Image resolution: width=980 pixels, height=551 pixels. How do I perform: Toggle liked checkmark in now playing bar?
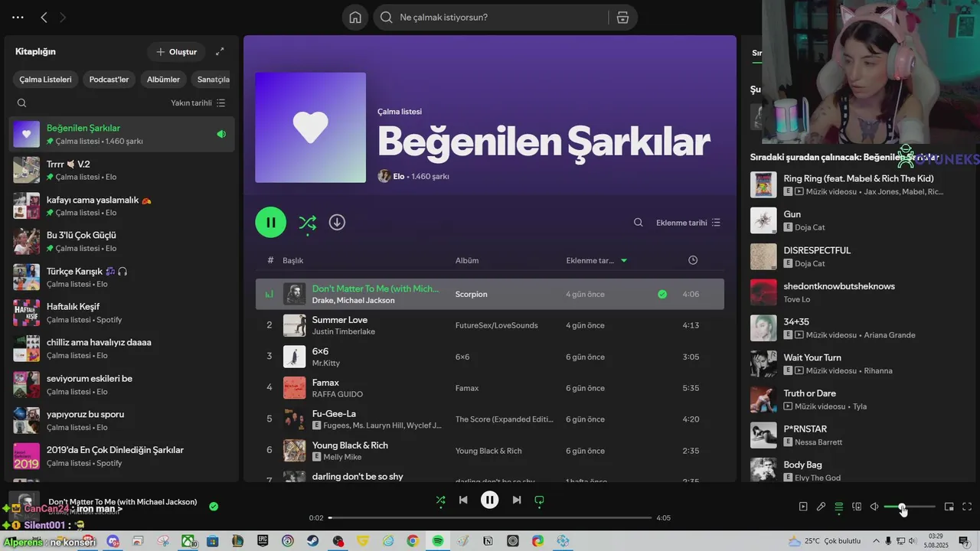point(214,506)
